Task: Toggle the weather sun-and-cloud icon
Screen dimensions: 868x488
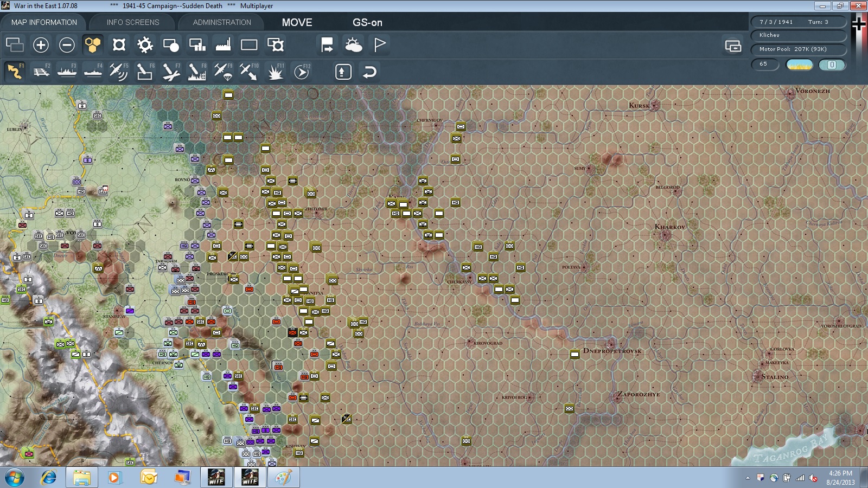Action: click(x=353, y=45)
